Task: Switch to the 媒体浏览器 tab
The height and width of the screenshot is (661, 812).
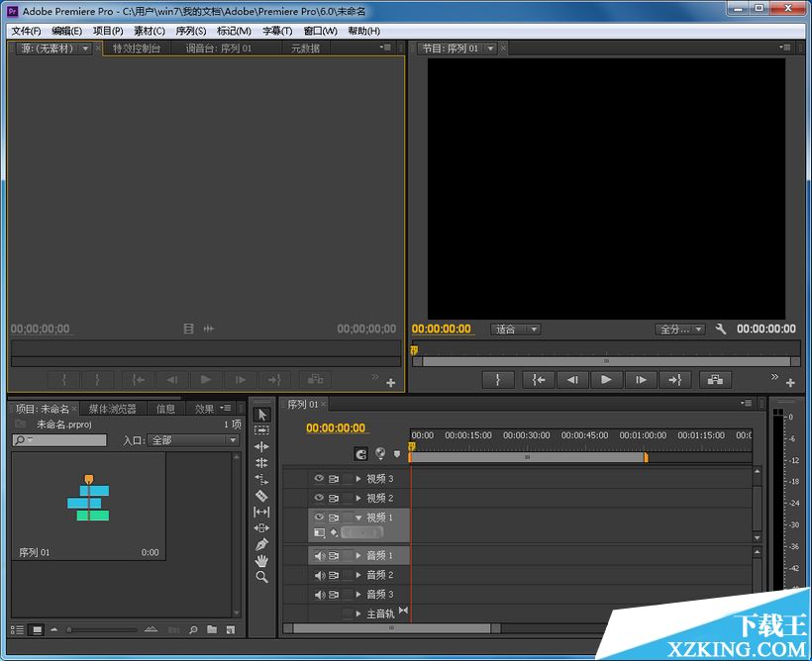Action: click(x=112, y=409)
